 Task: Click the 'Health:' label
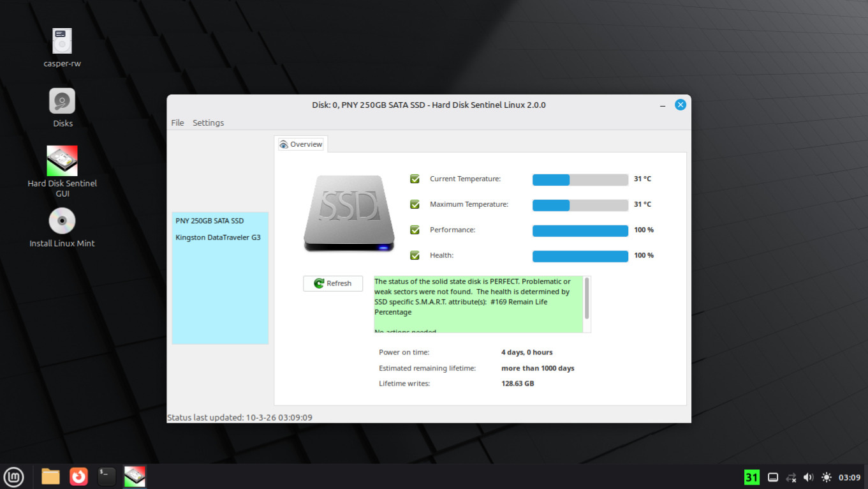[x=443, y=255]
